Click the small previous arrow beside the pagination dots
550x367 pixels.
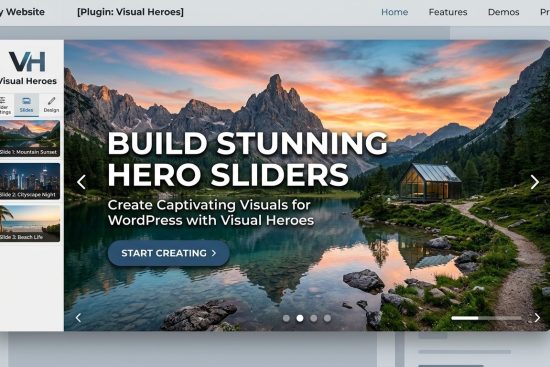tap(78, 318)
